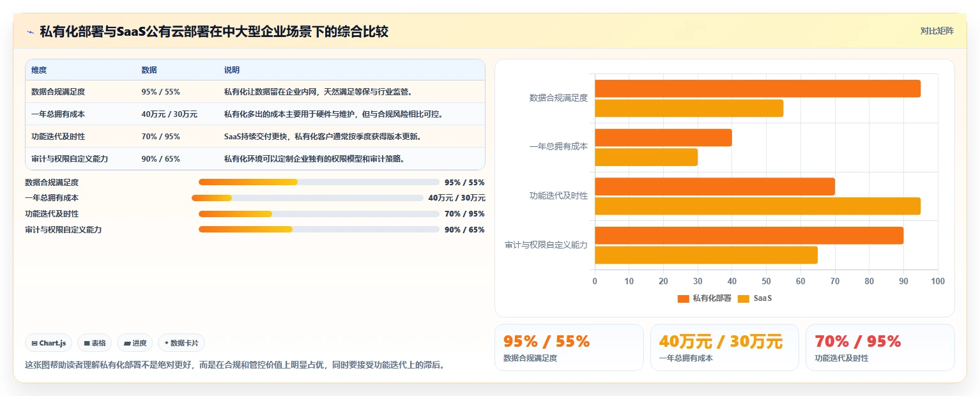Click SaaS bar for 功能迭代及时性 in chart
Screen dimensions: 980x396
758,206
